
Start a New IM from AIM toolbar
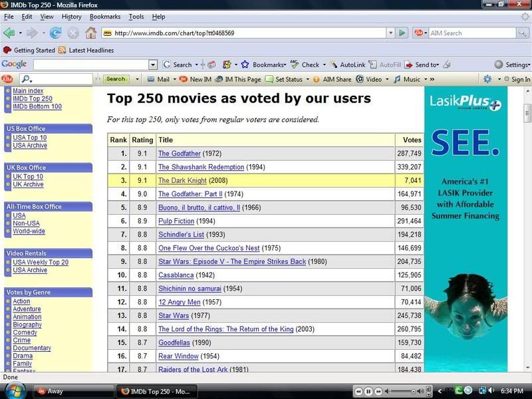(195, 79)
